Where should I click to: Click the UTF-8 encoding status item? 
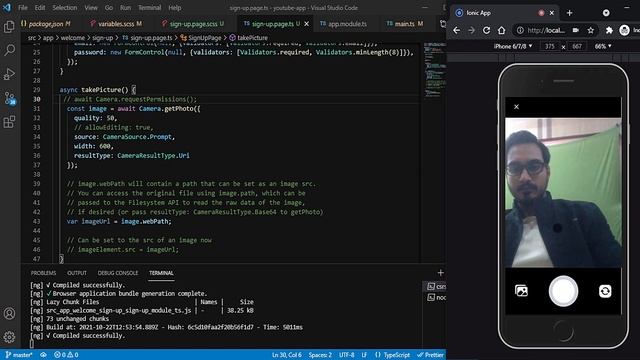pyautogui.click(x=347, y=355)
